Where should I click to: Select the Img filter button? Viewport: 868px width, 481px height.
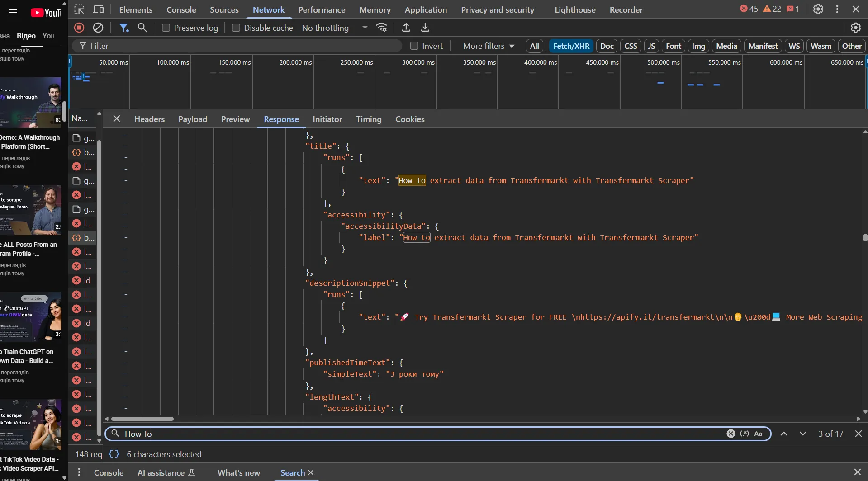(698, 46)
